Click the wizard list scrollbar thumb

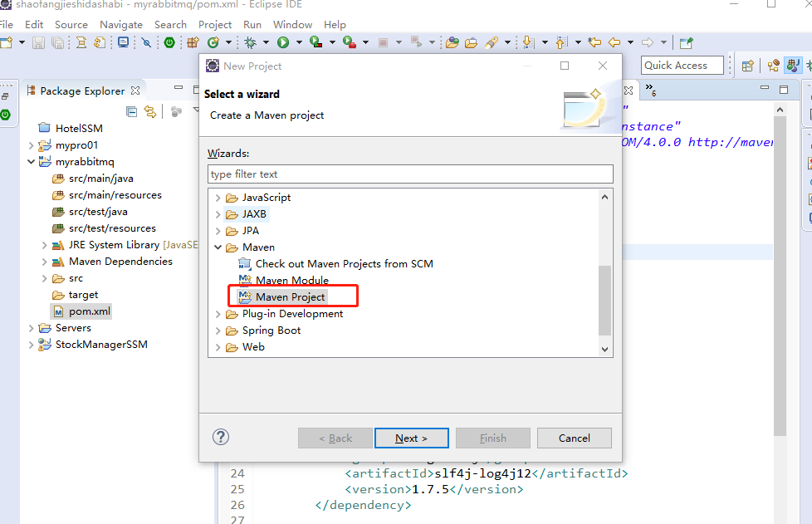pyautogui.click(x=604, y=301)
